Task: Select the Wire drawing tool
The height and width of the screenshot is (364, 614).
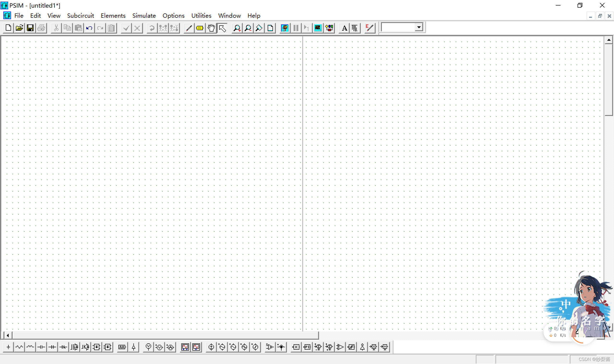Action: pos(189,28)
